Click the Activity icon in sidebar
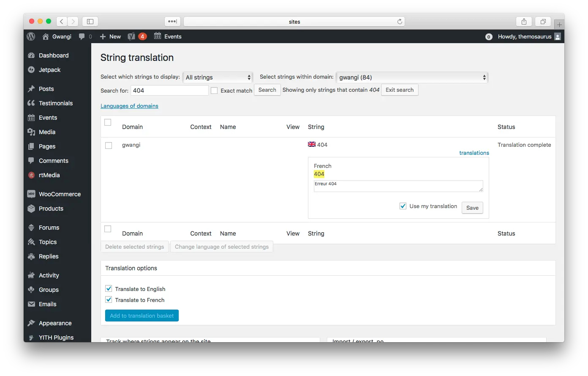Screen dimensions: 588x376 (x=31, y=275)
